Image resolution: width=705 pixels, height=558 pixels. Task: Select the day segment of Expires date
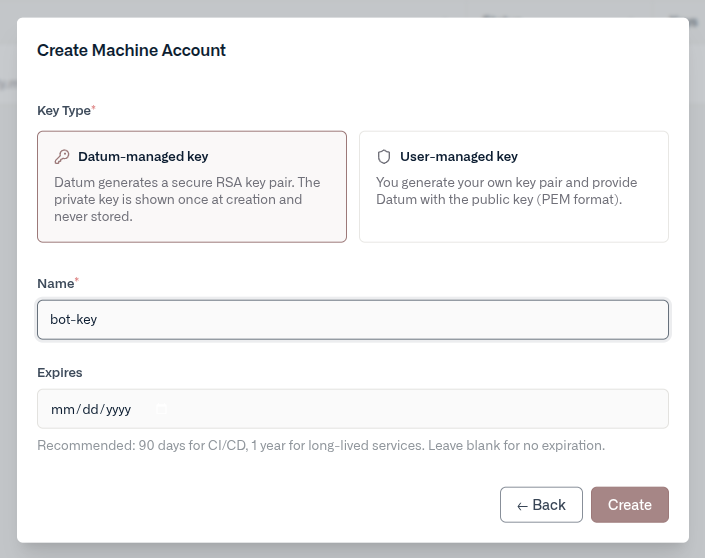coord(88,409)
